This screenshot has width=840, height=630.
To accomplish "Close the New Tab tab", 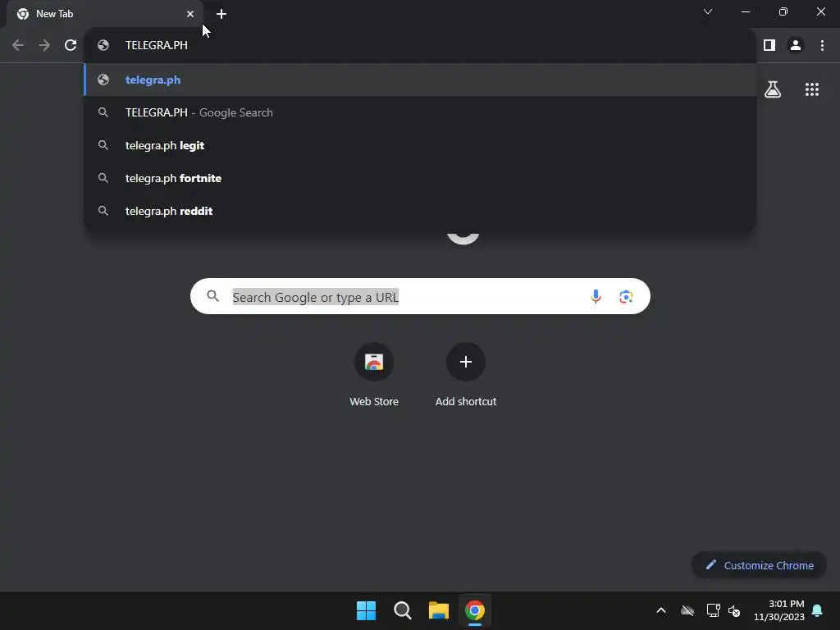I will [x=190, y=14].
